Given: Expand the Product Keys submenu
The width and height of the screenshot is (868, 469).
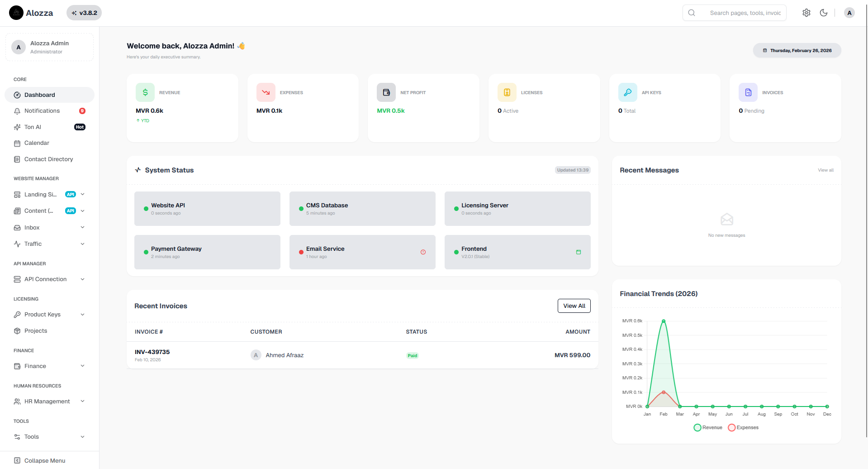Looking at the screenshot, I should [x=49, y=314].
